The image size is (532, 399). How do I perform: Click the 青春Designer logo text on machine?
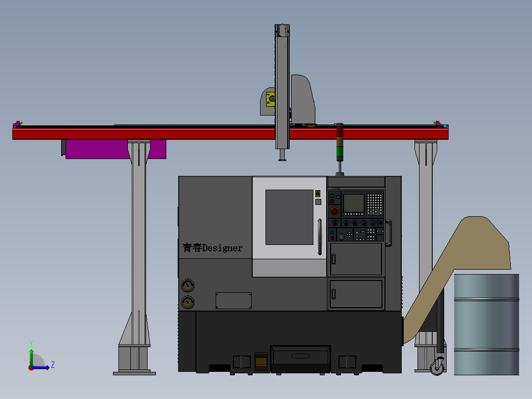213,248
